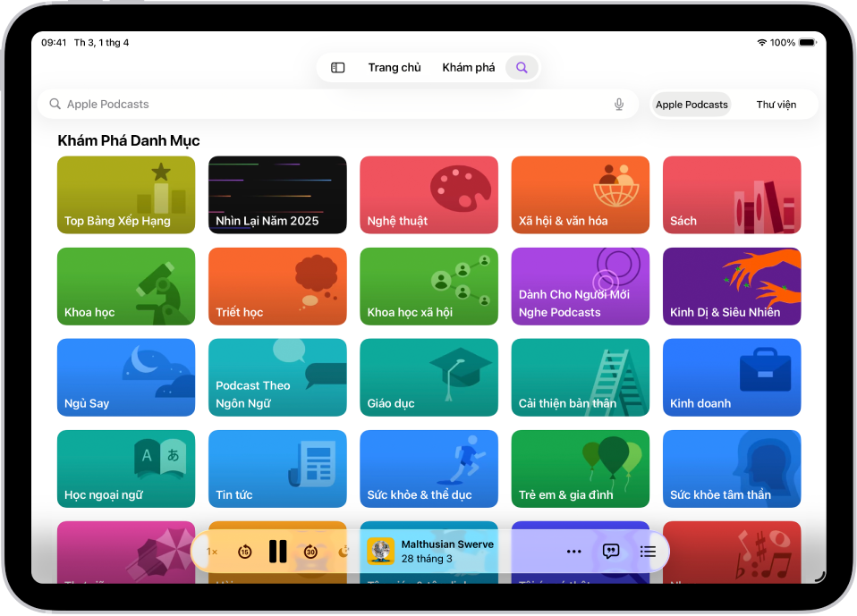This screenshot has width=857, height=616.
Task: Skip forward 30 seconds
Action: (x=310, y=552)
